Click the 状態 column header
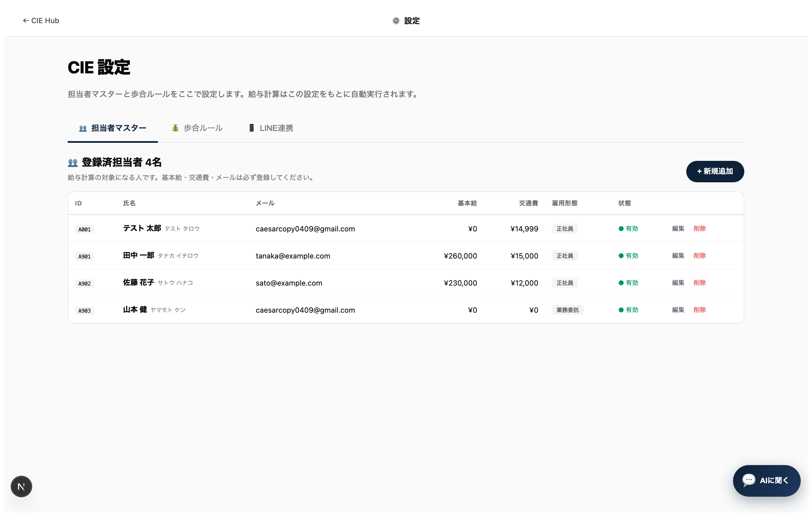 coord(625,203)
